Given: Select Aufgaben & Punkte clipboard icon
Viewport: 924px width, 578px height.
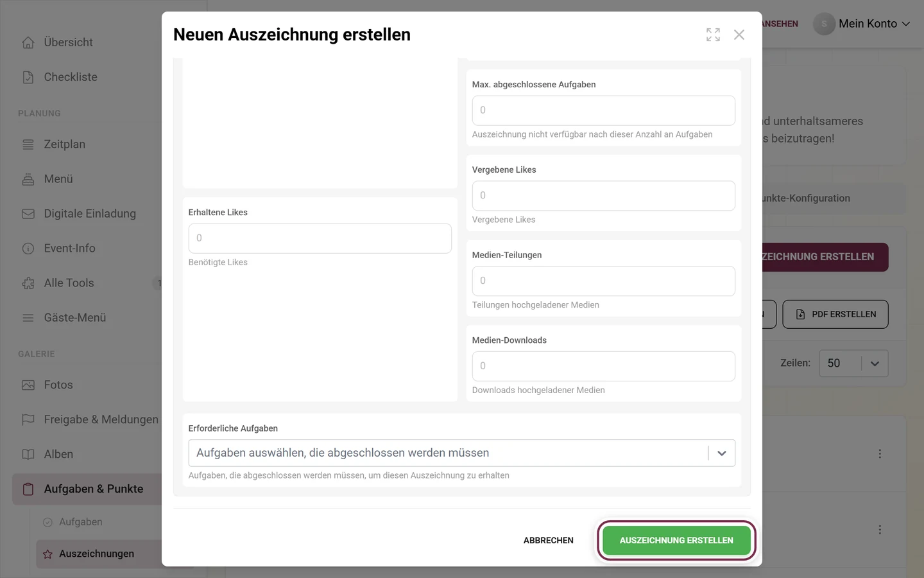Looking at the screenshot, I should 28,489.
